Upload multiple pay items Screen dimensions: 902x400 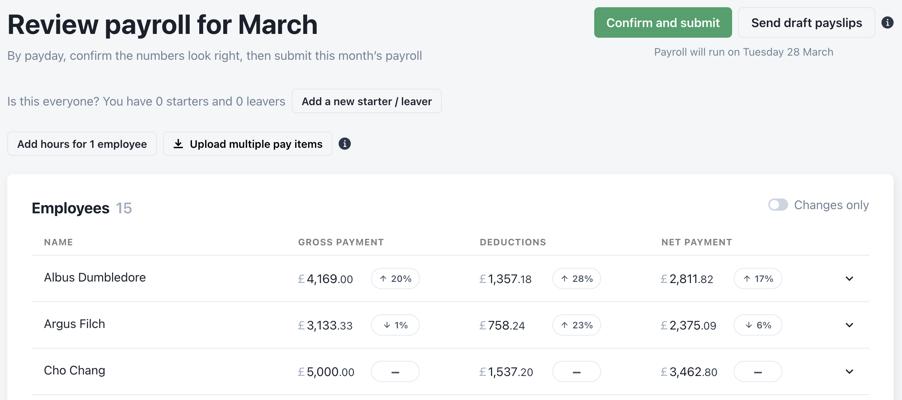248,144
